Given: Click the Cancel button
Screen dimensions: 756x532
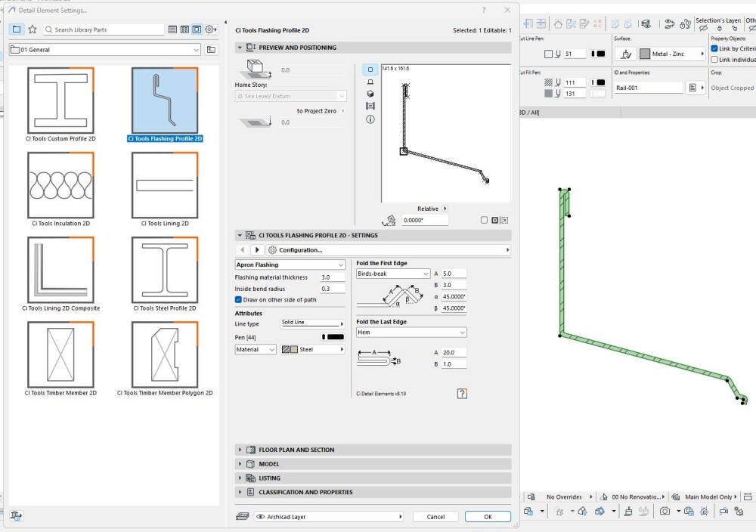Looking at the screenshot, I should click(435, 517).
